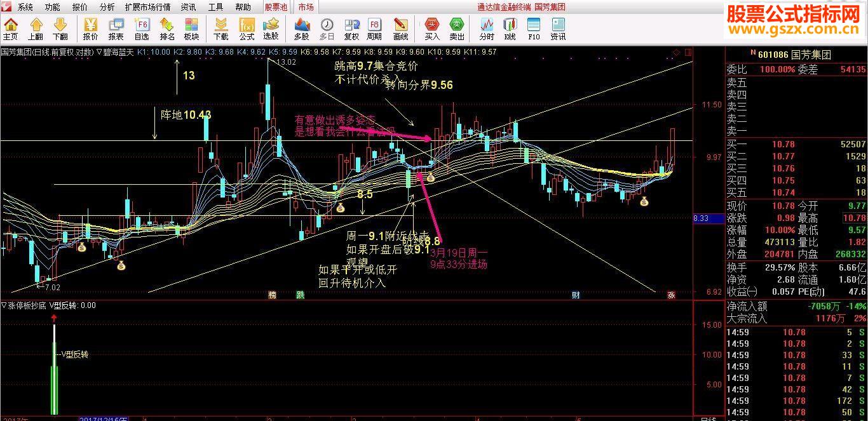Open the 公式 formula manager icon
This screenshot has width=868, height=421.
coord(247,29)
